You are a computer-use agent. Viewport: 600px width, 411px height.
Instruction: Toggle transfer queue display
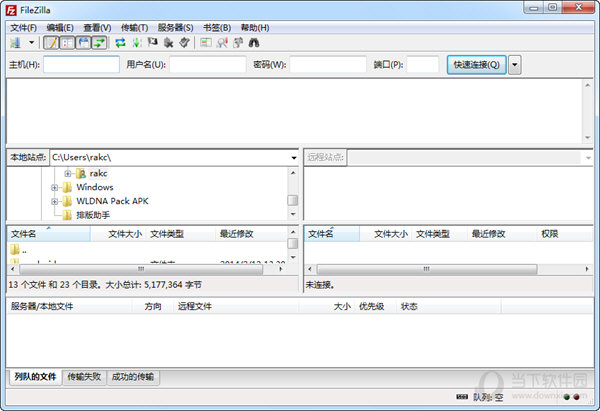(x=99, y=42)
